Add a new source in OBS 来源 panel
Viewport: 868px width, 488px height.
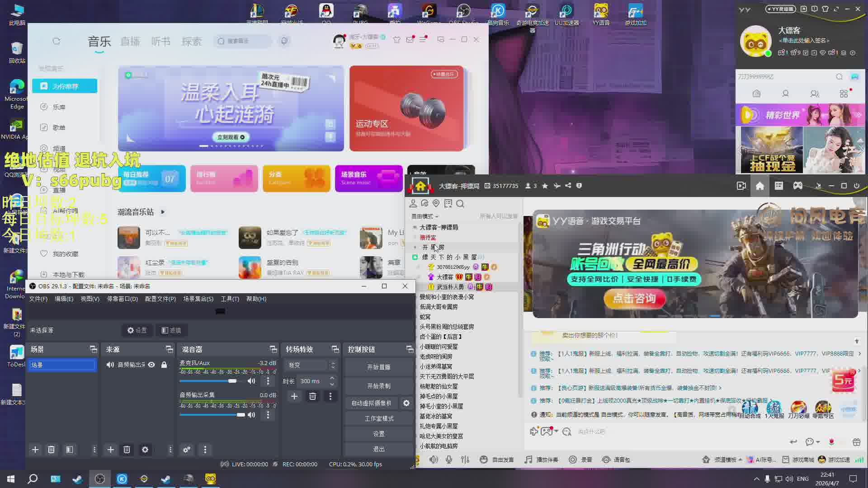(x=110, y=450)
